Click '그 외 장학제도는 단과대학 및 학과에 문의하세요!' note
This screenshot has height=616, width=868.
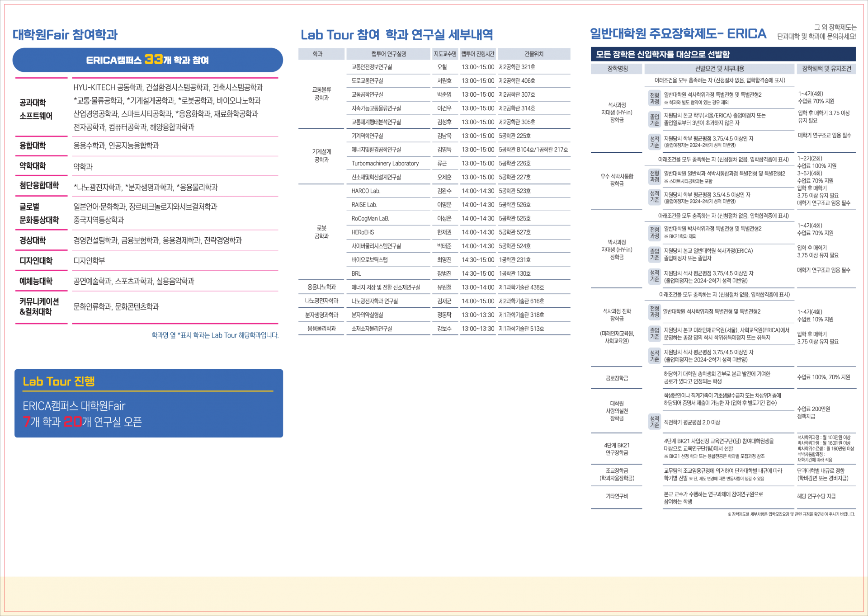pyautogui.click(x=817, y=32)
